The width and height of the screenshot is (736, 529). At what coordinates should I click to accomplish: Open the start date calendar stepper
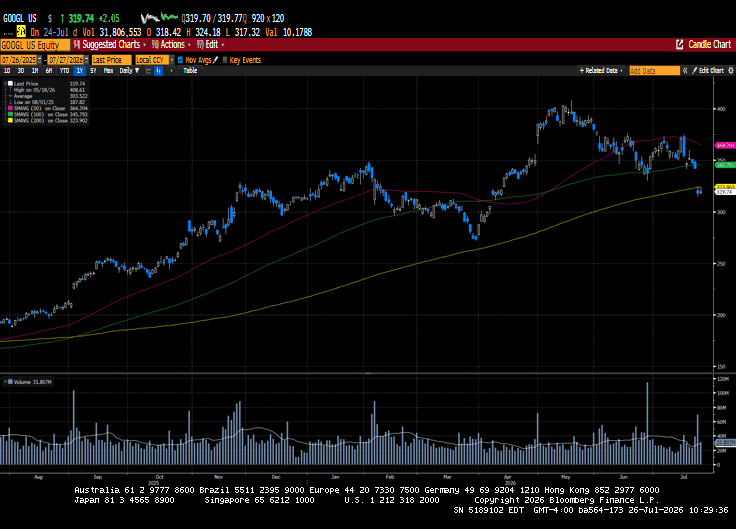click(39, 60)
